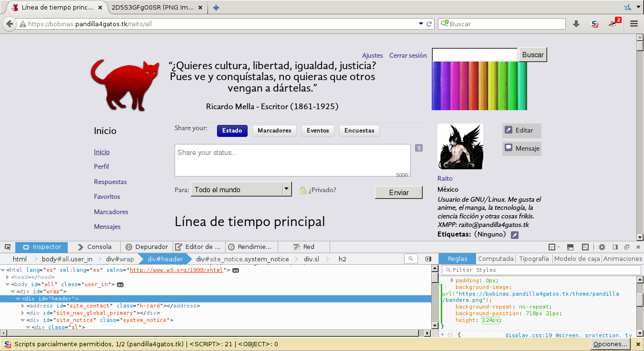Open the Para: Todo el mundo dropdown
This screenshot has width=644, height=351.
pyautogui.click(x=241, y=189)
